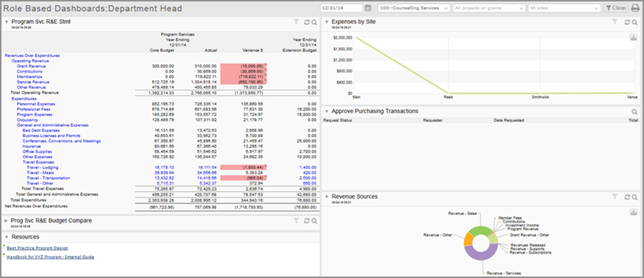Click the orange Revenue - Other donut segment
The height and width of the screenshot is (278, 644).
pos(468,239)
